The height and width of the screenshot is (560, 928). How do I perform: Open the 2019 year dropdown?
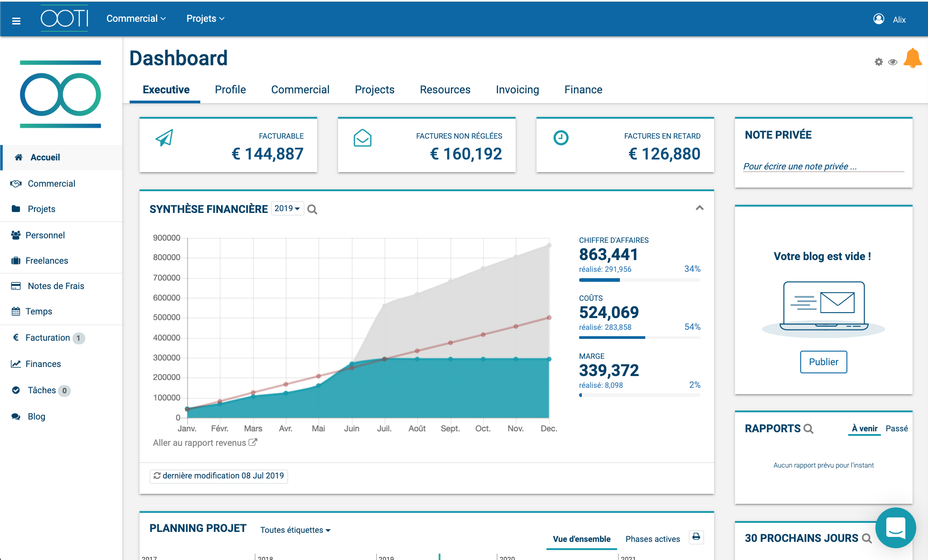pyautogui.click(x=287, y=208)
